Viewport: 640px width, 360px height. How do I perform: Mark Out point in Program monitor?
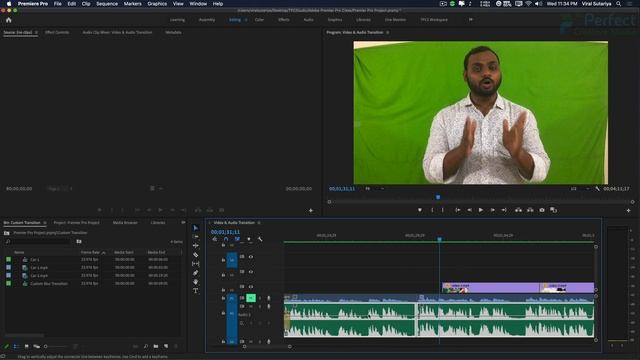point(442,210)
